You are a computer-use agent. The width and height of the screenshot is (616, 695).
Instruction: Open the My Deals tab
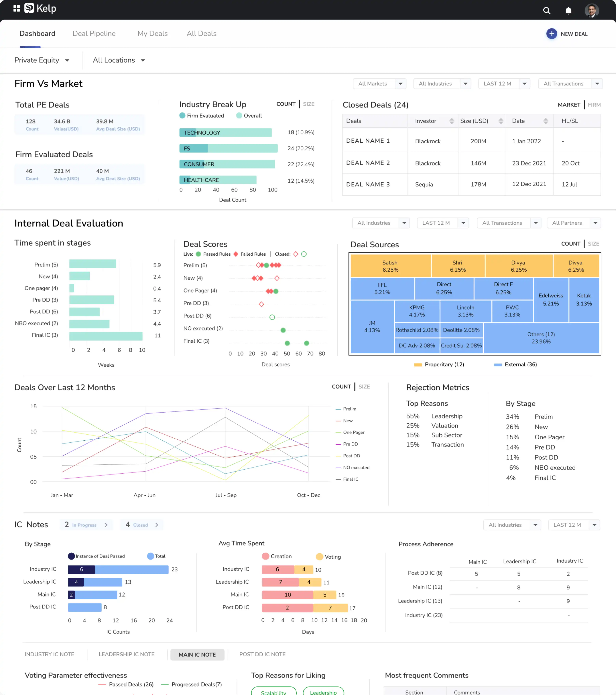[152, 34]
